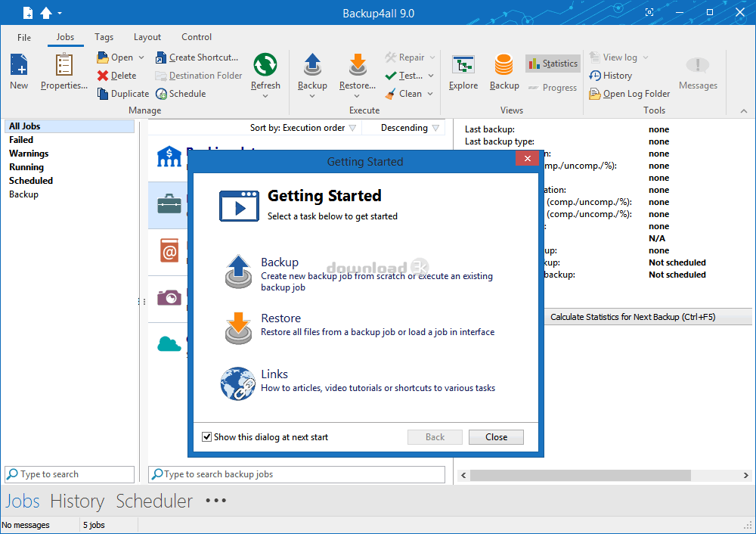Select the bank building job icon
The height and width of the screenshot is (534, 756).
click(x=169, y=157)
